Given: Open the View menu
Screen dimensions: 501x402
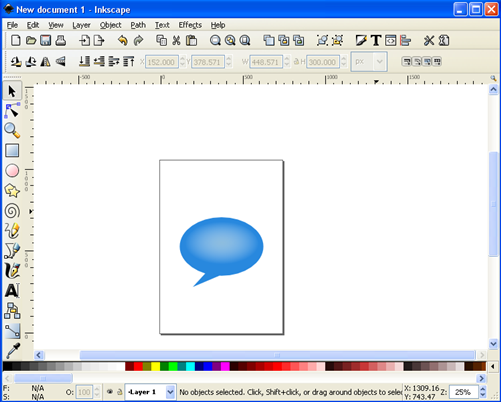Looking at the screenshot, I should click(56, 25).
